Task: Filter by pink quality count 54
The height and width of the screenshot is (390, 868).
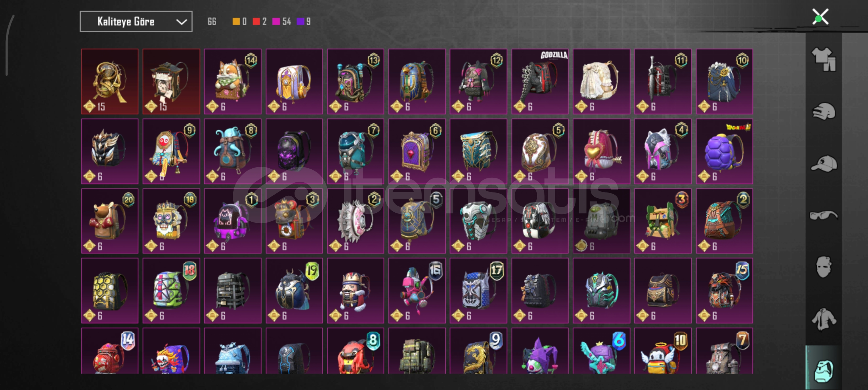Action: pos(282,22)
